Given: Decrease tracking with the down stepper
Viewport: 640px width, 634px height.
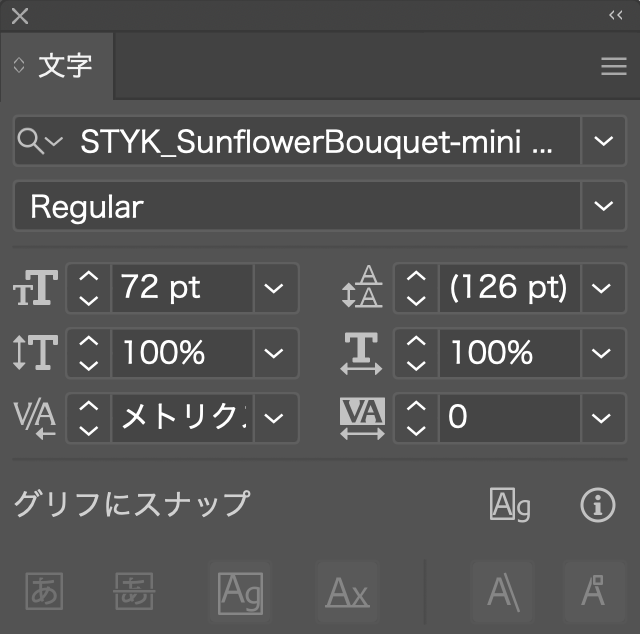Looking at the screenshot, I should [x=416, y=430].
